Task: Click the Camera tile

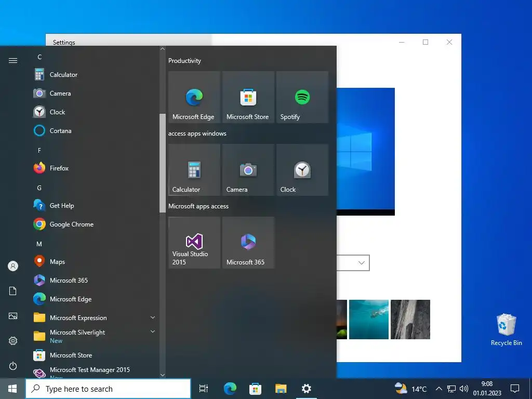Action: pos(248,170)
